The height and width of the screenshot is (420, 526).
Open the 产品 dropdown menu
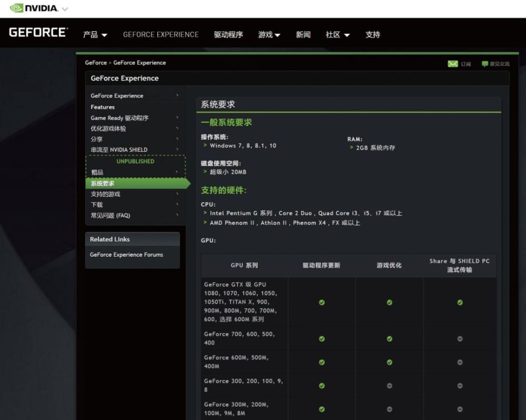click(x=95, y=35)
